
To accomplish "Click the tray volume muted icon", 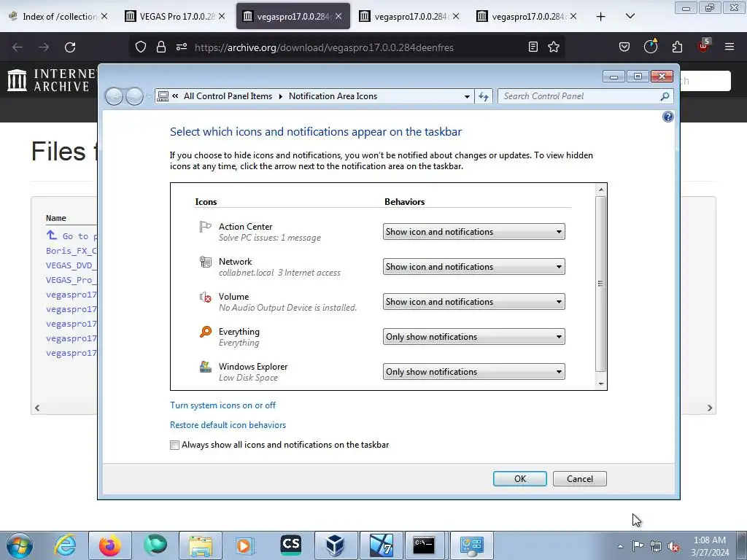I will (673, 546).
